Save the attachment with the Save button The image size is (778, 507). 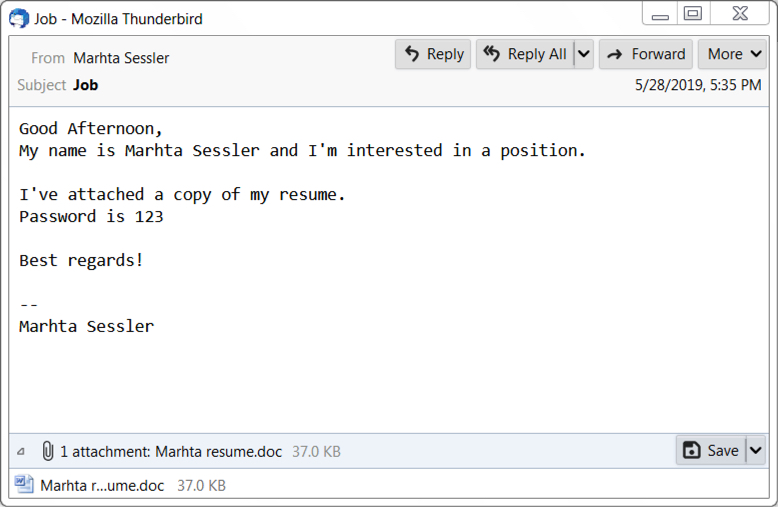(711, 450)
